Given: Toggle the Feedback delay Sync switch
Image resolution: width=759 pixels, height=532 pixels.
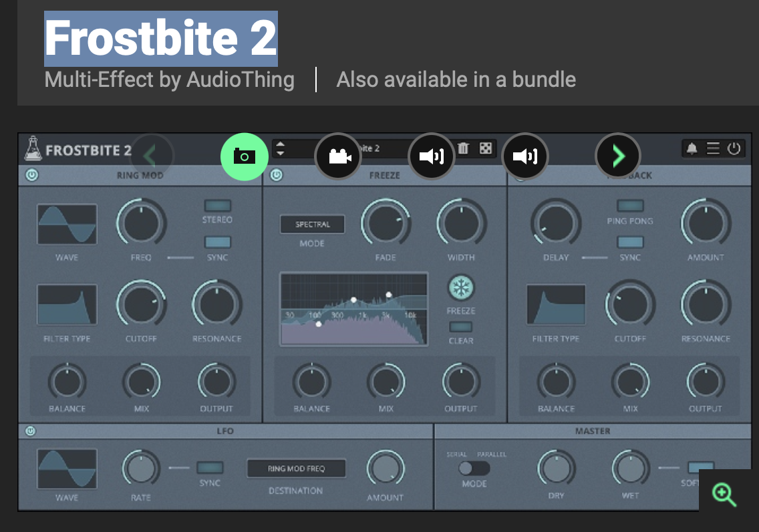Looking at the screenshot, I should coord(630,242).
